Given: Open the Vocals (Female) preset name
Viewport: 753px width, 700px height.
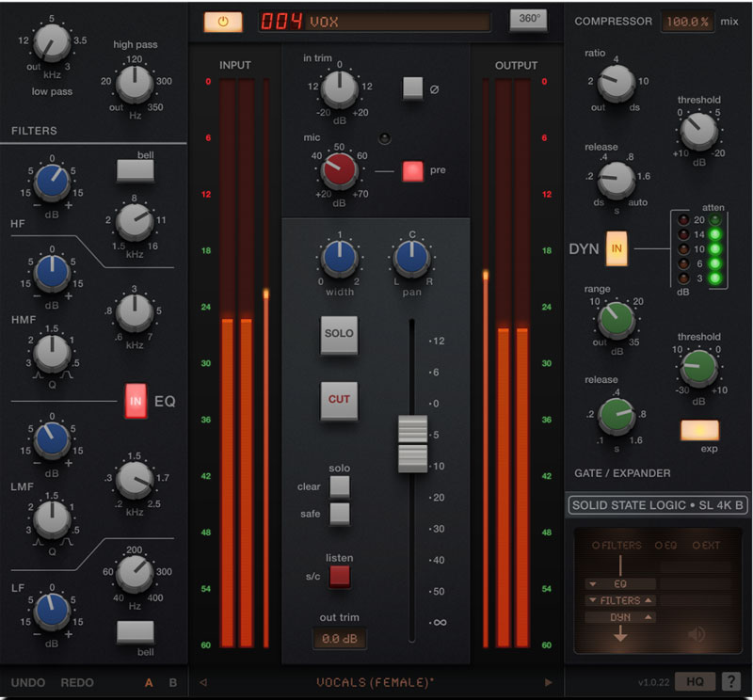Looking at the screenshot, I should tap(375, 682).
